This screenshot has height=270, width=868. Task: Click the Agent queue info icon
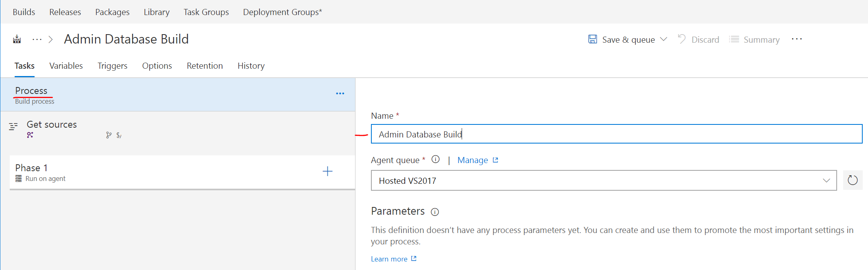click(x=435, y=159)
